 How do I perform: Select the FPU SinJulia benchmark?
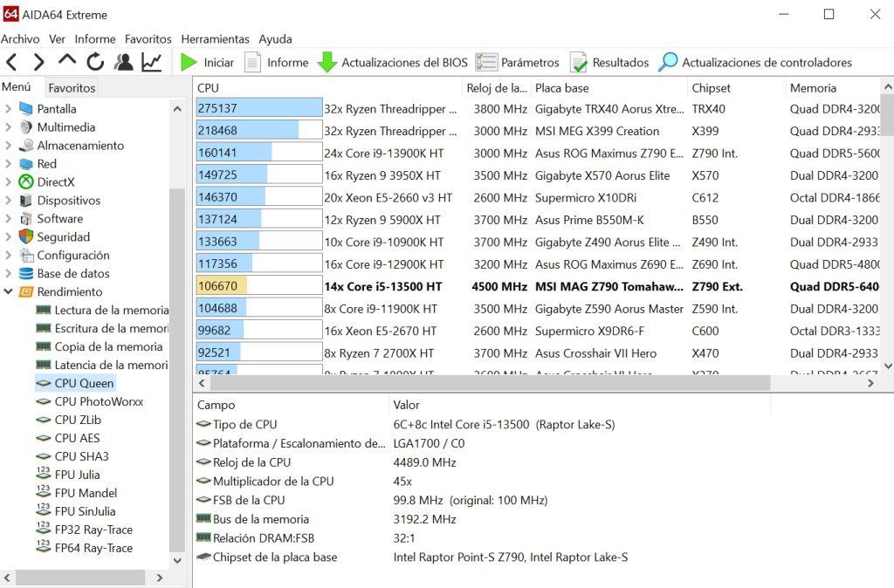[85, 511]
